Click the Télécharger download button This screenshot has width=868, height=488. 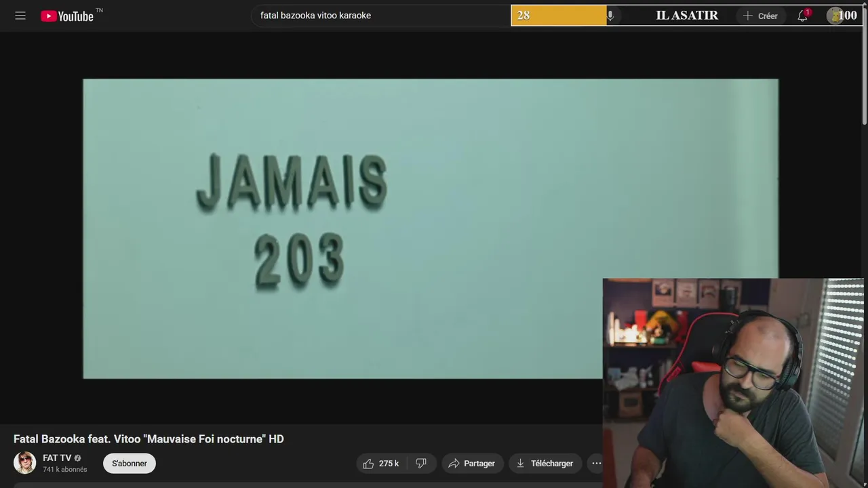545,464
